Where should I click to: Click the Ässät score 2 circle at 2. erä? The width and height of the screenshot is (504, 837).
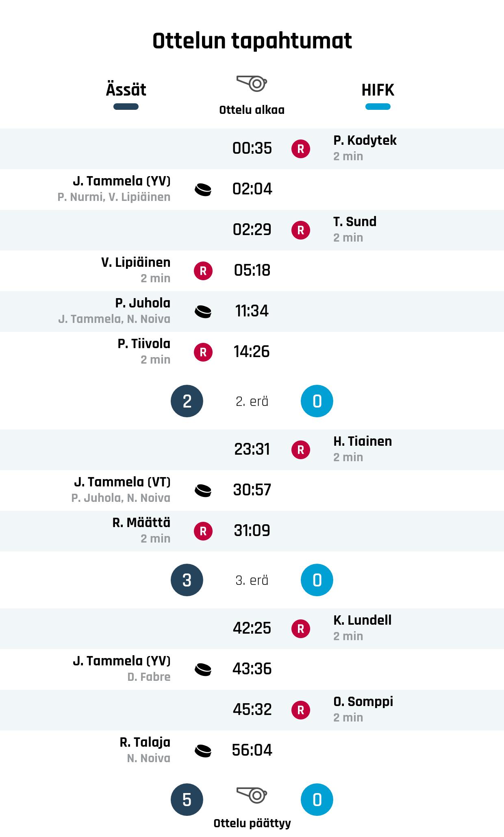coord(187,401)
